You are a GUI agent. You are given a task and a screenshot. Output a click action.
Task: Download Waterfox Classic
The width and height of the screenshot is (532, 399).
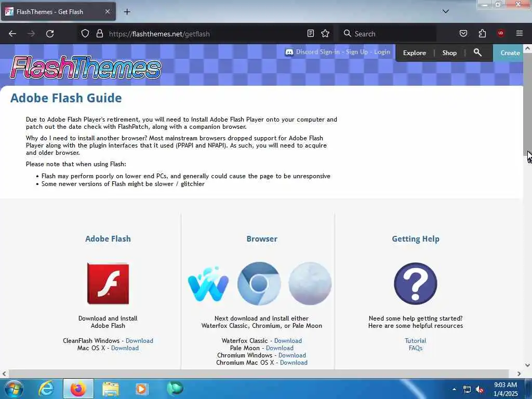click(x=288, y=341)
